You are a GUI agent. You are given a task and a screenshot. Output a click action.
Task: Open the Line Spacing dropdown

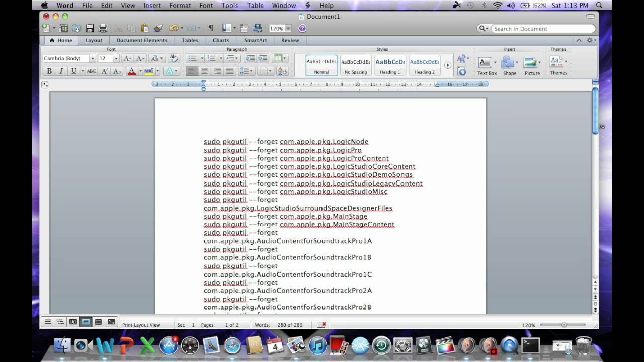point(247,71)
